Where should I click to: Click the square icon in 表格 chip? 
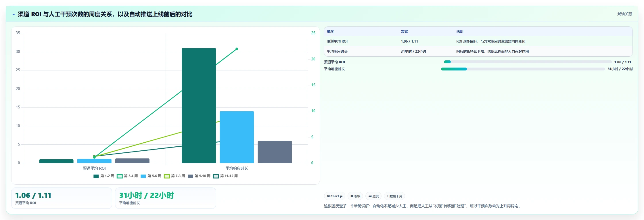[352, 196]
